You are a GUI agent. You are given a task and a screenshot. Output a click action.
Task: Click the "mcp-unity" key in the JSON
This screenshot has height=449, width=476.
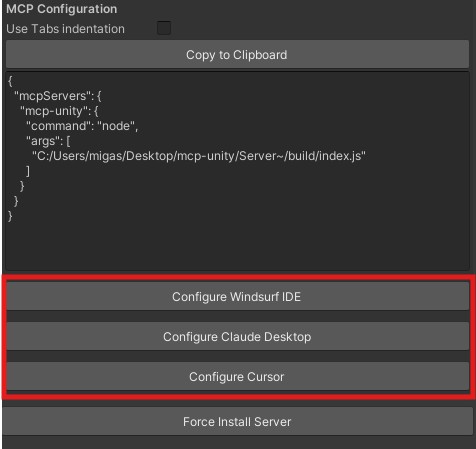tap(53, 111)
